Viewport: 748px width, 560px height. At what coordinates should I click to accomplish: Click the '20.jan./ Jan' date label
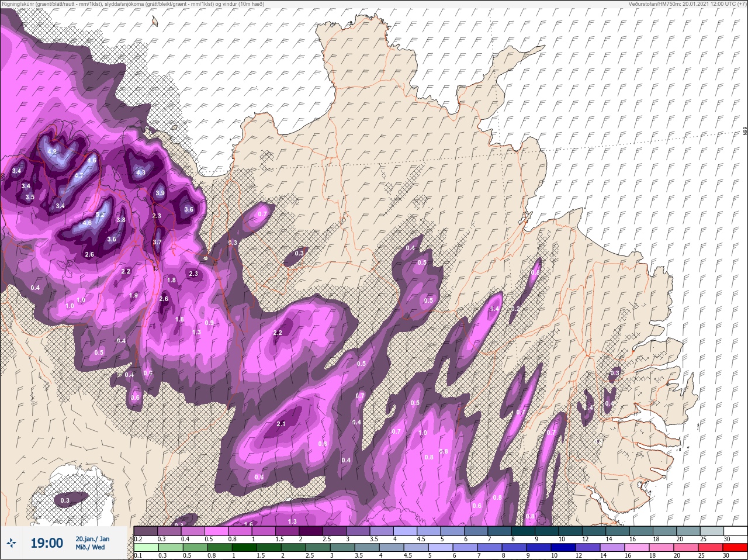[x=92, y=539]
